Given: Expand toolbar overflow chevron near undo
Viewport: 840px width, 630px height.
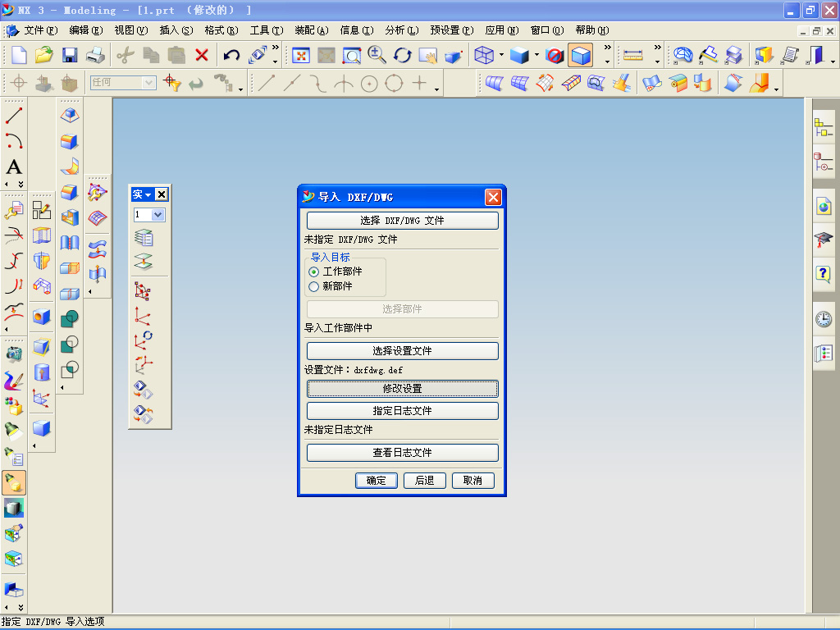Looking at the screenshot, I should (276, 48).
